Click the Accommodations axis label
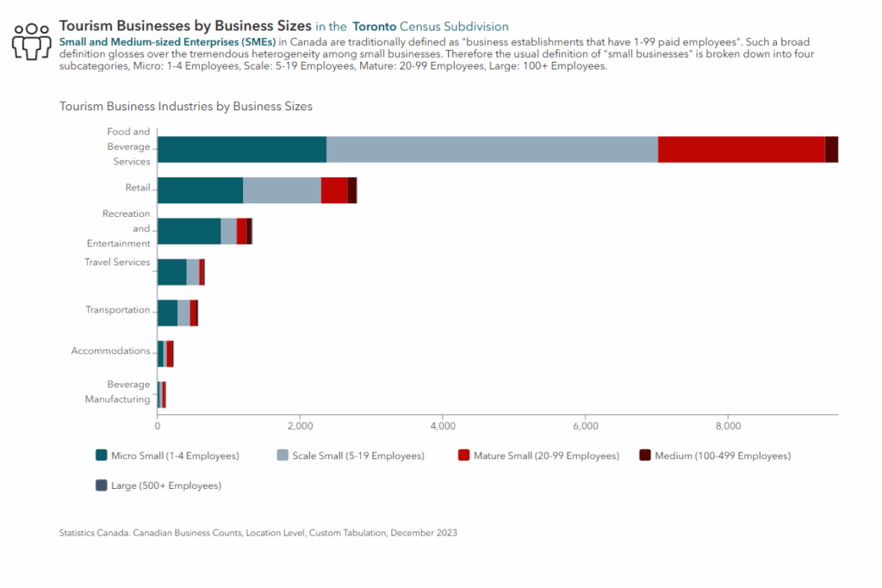Image resolution: width=882 pixels, height=588 pixels. click(111, 350)
